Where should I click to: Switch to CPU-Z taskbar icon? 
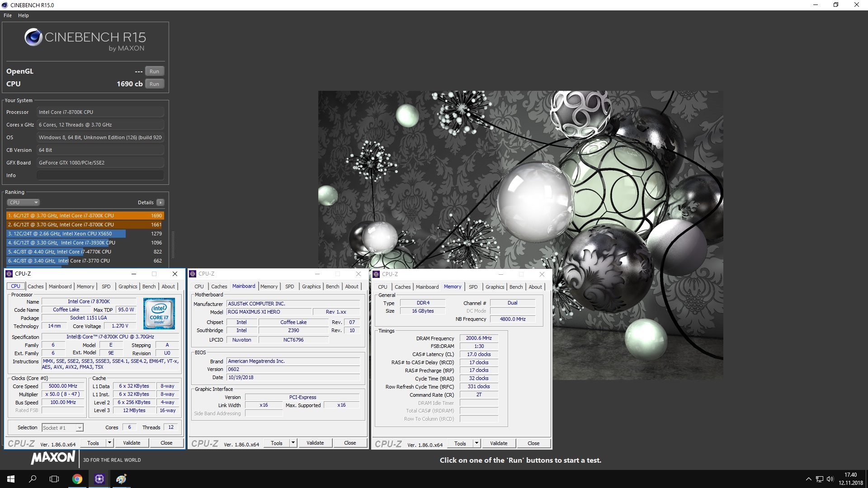pos(99,479)
